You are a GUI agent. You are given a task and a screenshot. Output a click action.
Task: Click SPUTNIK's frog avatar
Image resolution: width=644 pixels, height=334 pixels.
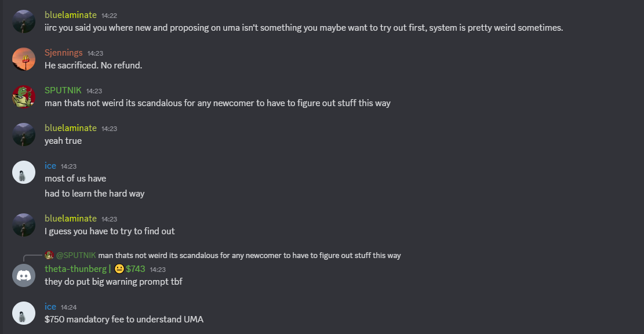point(24,97)
